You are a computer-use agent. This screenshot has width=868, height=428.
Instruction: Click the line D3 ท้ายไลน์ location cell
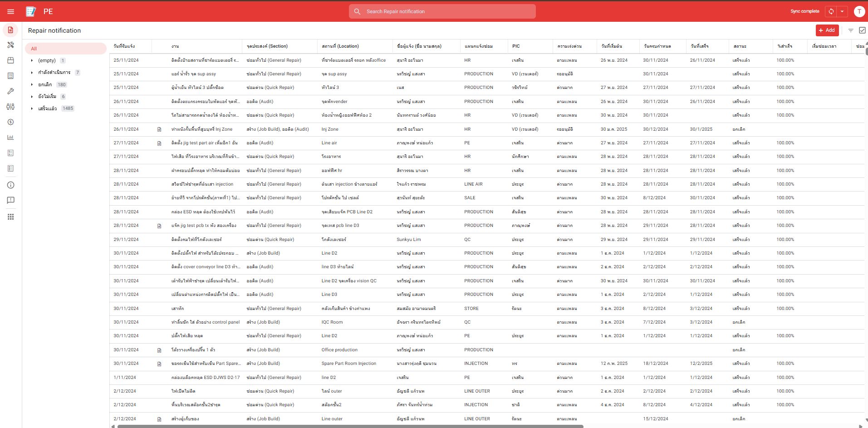[338, 267]
